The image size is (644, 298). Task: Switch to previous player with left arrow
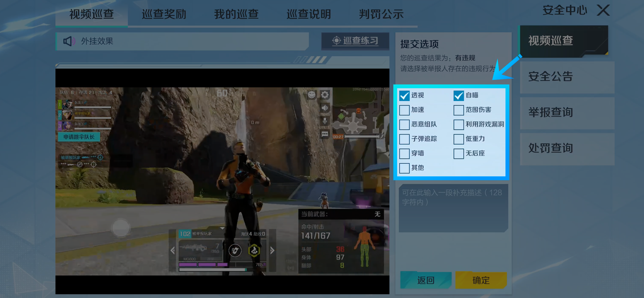(x=173, y=250)
